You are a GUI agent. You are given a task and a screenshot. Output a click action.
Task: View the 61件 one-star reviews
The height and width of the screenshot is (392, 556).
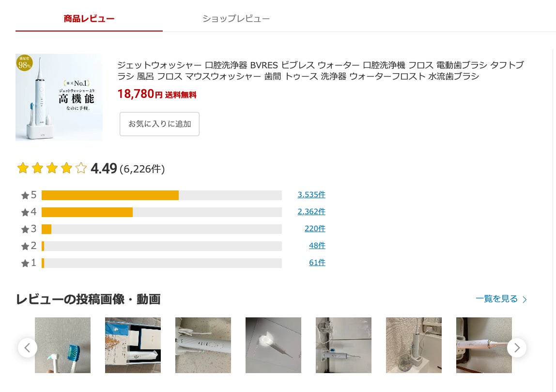317,263
